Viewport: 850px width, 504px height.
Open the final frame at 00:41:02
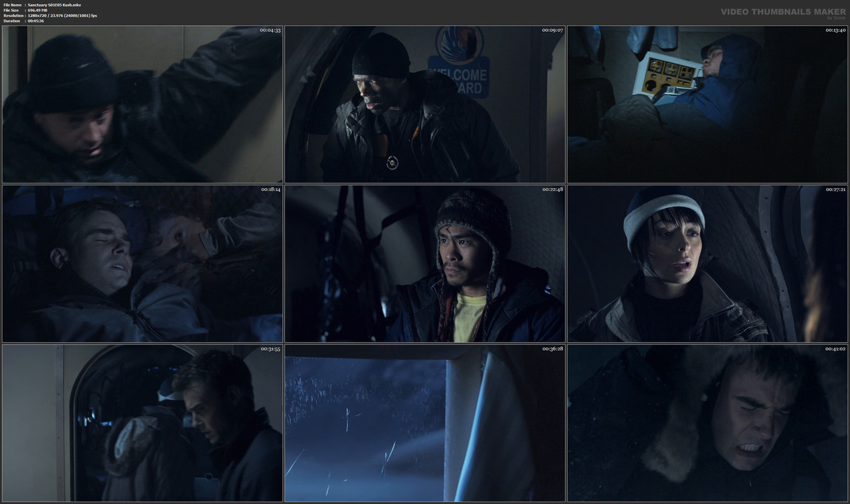707,423
